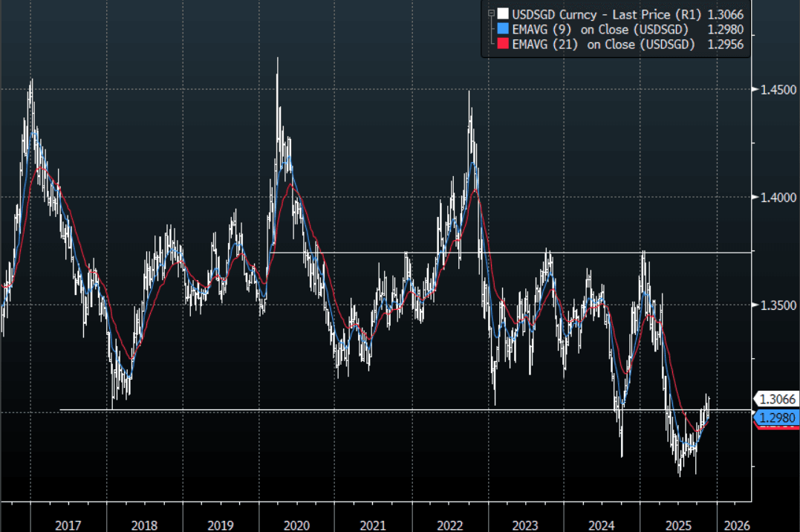Screen dimensions: 800x532
Task: Click the 2017 label on the time axis
Action: coord(68,525)
